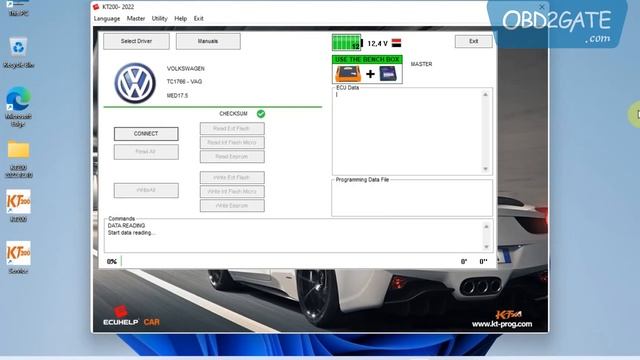The image size is (640, 360).
Task: Open the Master menu
Action: [136, 19]
